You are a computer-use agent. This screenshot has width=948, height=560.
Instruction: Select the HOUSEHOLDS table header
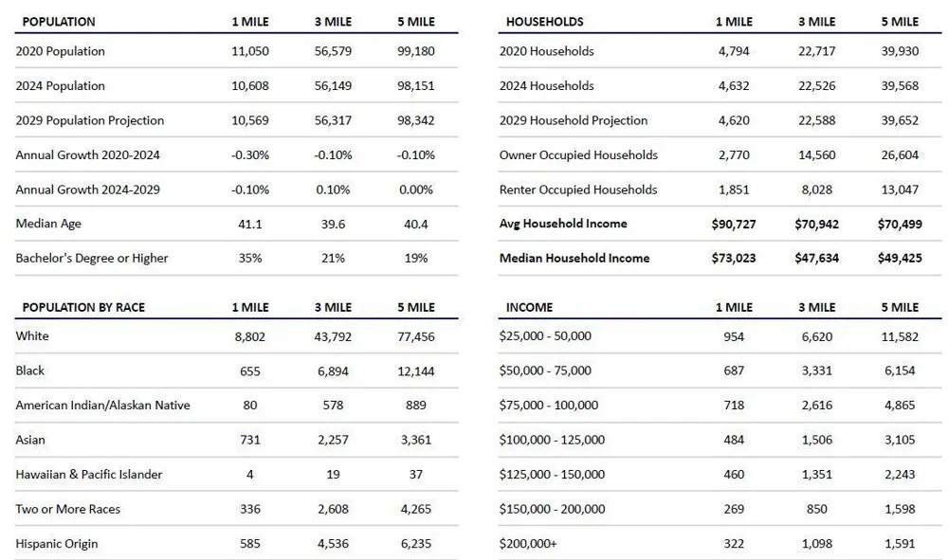(545, 22)
